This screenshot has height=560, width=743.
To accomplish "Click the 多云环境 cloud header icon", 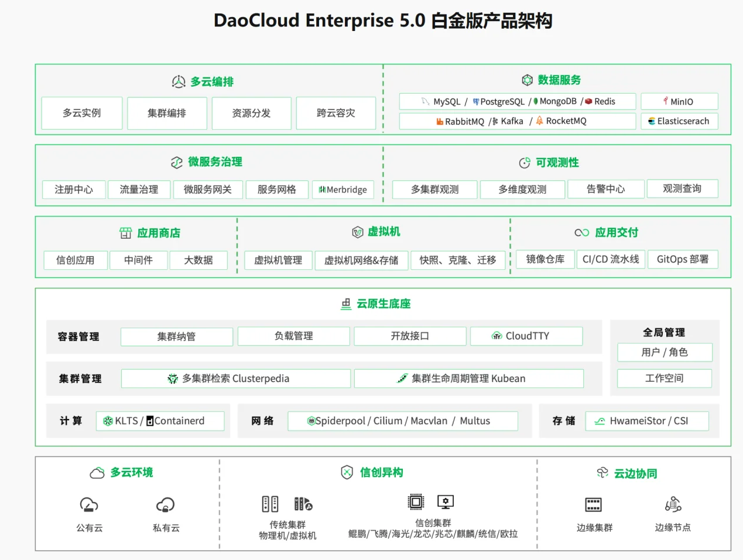I will tap(97, 472).
